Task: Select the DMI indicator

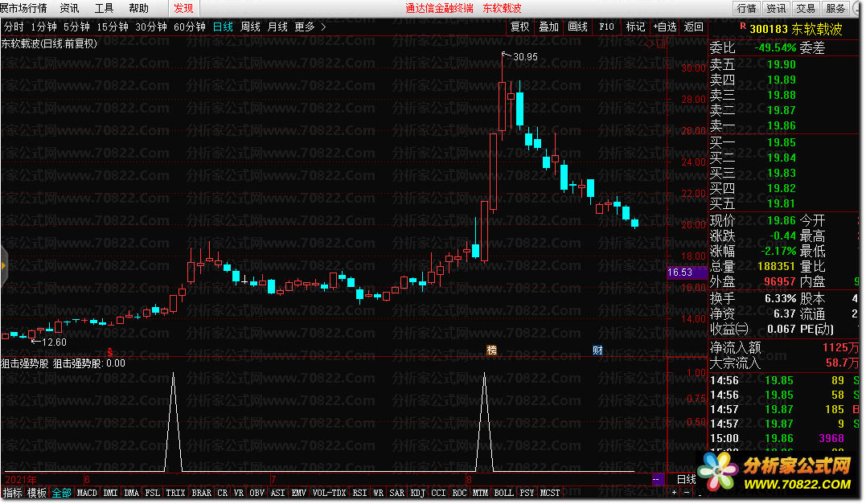Action: coord(110,493)
